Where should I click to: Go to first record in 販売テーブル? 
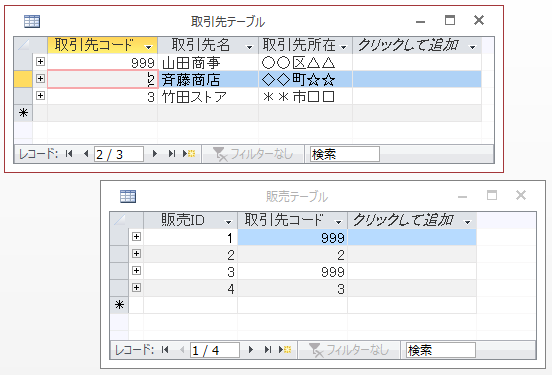pos(165,350)
